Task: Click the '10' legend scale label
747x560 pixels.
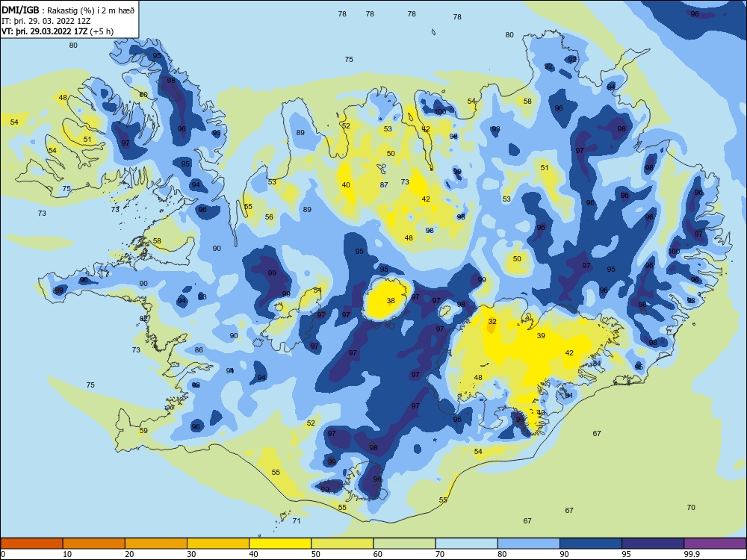Action: tap(67, 554)
